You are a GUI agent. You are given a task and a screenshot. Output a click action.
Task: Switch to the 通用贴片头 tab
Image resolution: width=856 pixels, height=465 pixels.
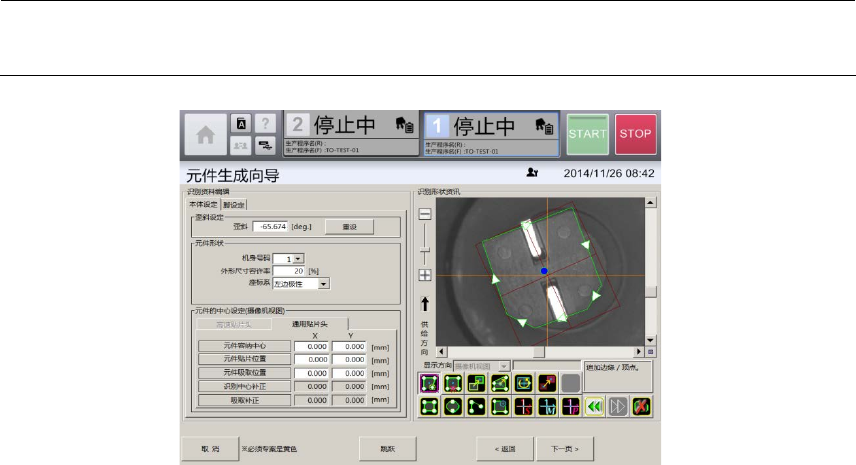316,323
